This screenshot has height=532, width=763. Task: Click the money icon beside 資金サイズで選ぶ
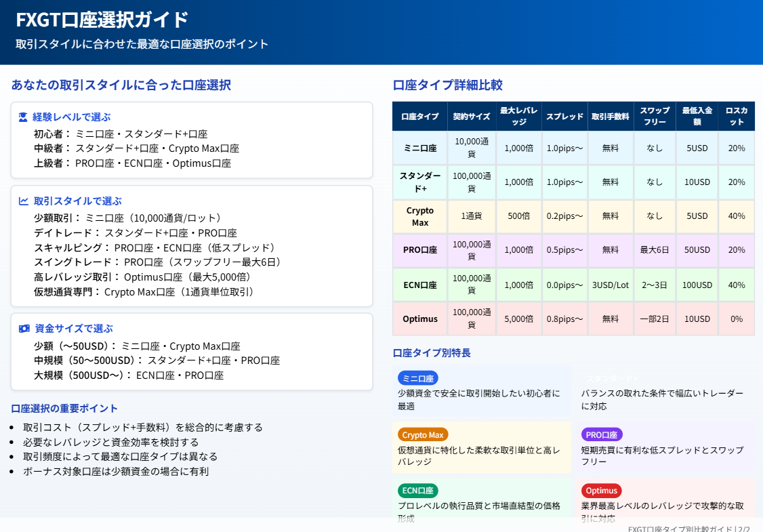(x=24, y=329)
